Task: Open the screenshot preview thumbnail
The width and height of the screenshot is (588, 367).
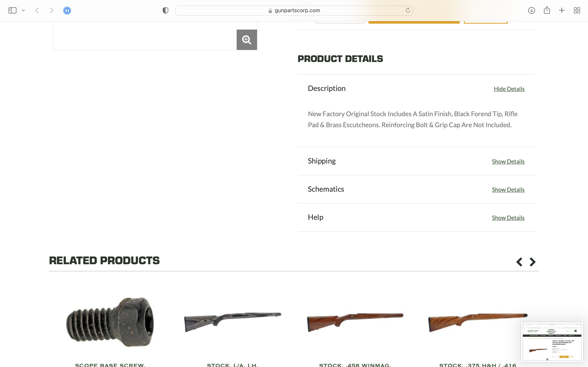Action: pos(552,342)
